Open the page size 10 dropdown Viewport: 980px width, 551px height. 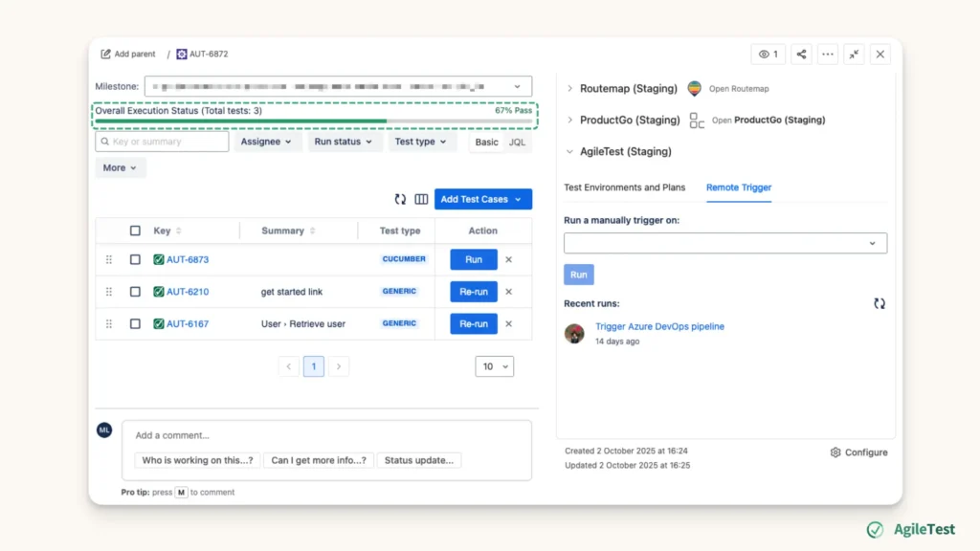(495, 366)
